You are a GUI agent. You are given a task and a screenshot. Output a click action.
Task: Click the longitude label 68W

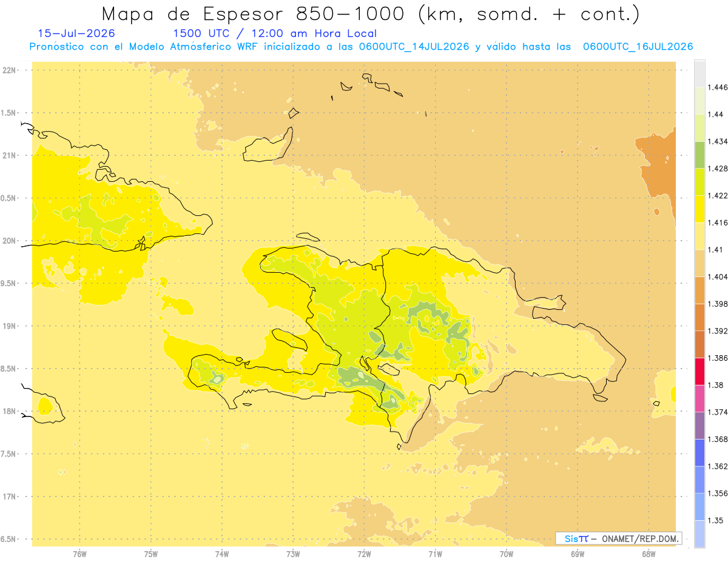[x=649, y=554]
